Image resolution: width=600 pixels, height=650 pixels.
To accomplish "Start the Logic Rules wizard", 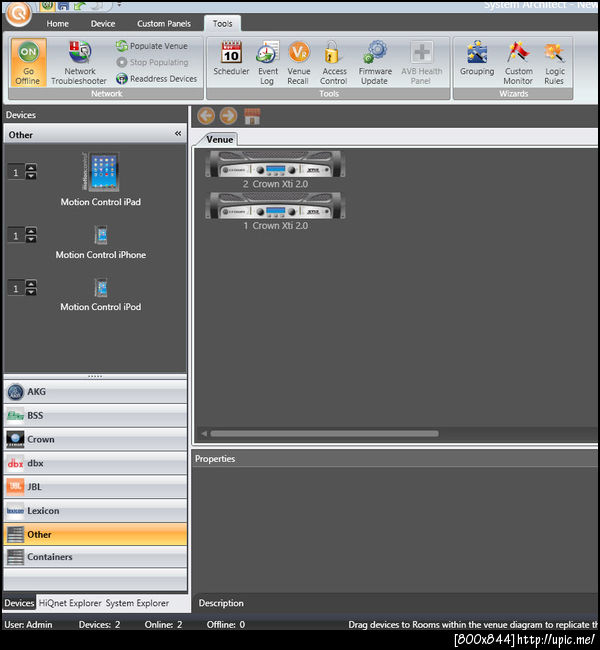I will (554, 63).
